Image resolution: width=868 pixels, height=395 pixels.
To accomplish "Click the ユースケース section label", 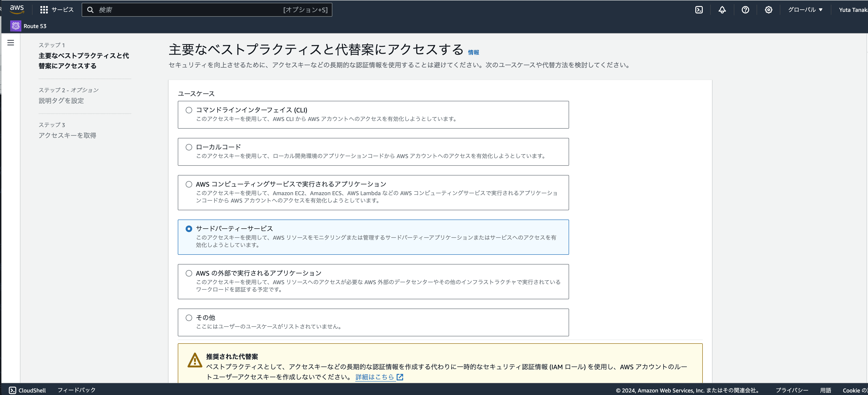I will click(196, 94).
